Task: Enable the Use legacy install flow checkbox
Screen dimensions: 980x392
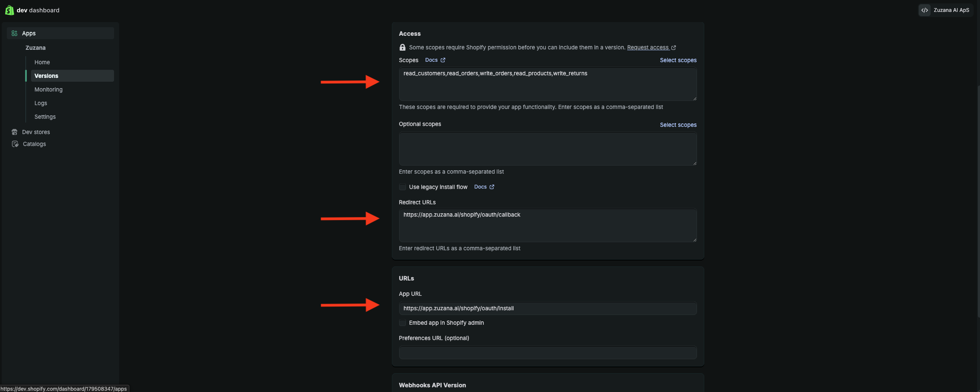Action: click(403, 187)
